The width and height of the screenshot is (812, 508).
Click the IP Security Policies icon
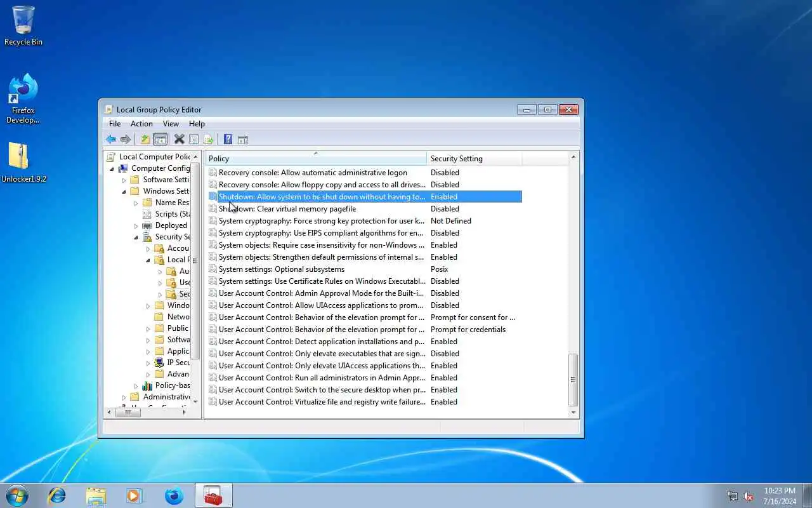159,363
